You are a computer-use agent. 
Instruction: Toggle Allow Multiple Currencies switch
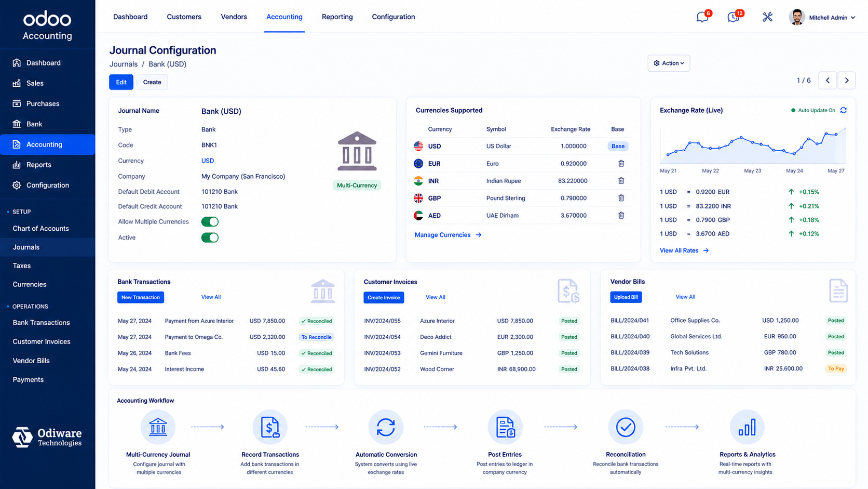[x=210, y=222]
